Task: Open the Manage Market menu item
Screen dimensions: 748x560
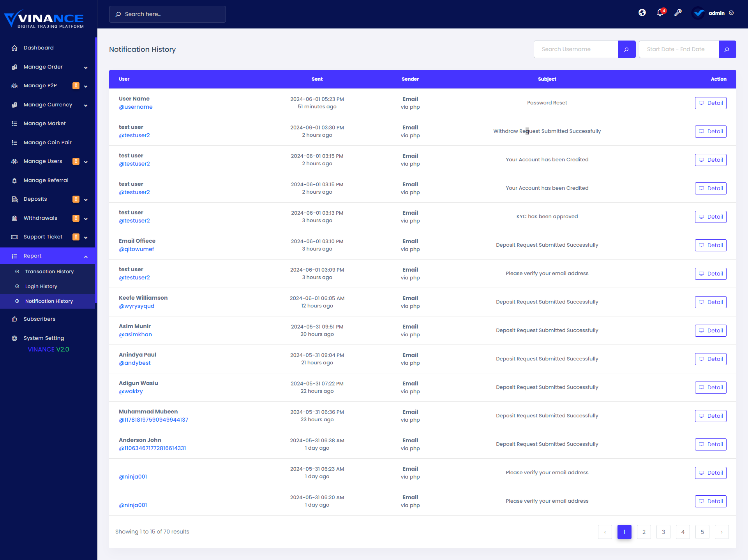Action: point(48,124)
